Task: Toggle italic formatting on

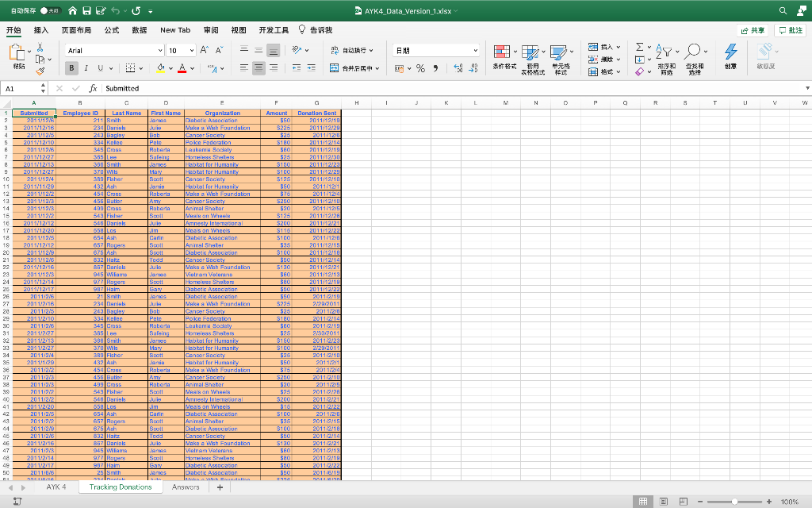Action: click(86, 67)
